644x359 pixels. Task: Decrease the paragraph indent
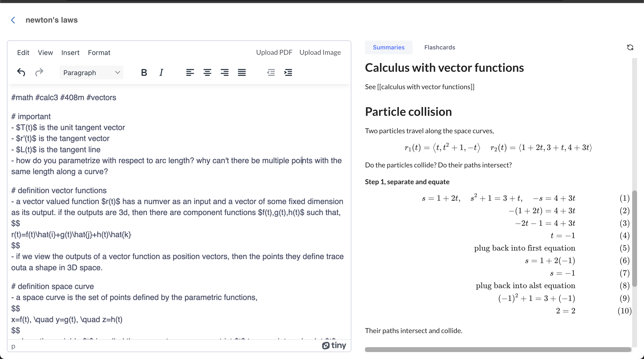pyautogui.click(x=271, y=72)
